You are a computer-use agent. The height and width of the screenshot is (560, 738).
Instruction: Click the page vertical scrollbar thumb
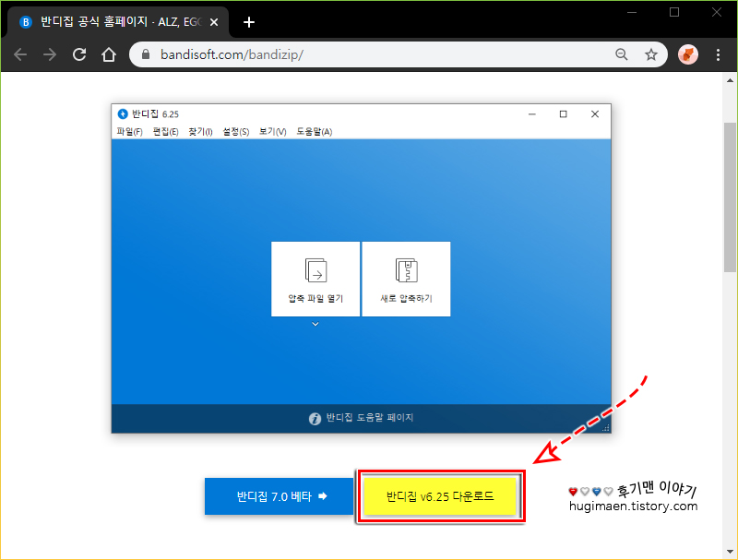pos(730,197)
